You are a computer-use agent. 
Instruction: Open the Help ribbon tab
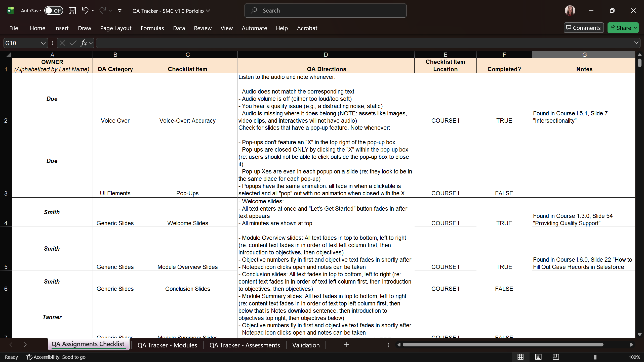click(x=282, y=28)
